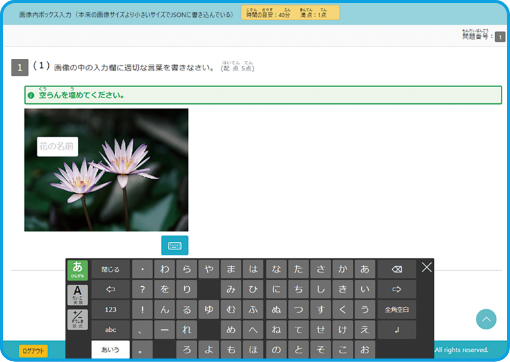Tap the ね key
Image resolution: width=510 pixels, height=362 pixels.
(x=276, y=330)
